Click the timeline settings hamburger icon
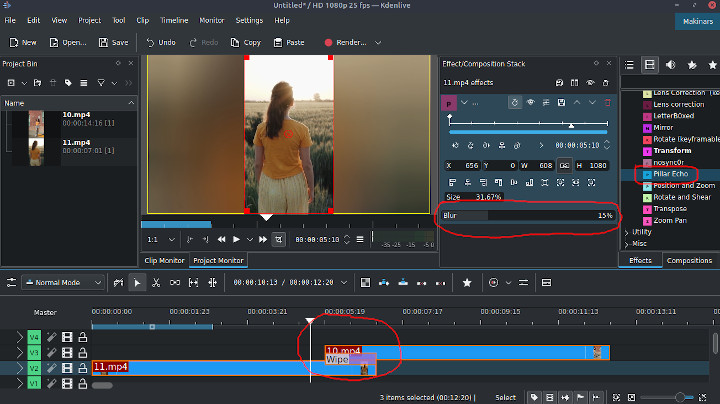Image resolution: width=720 pixels, height=404 pixels. pos(11,283)
